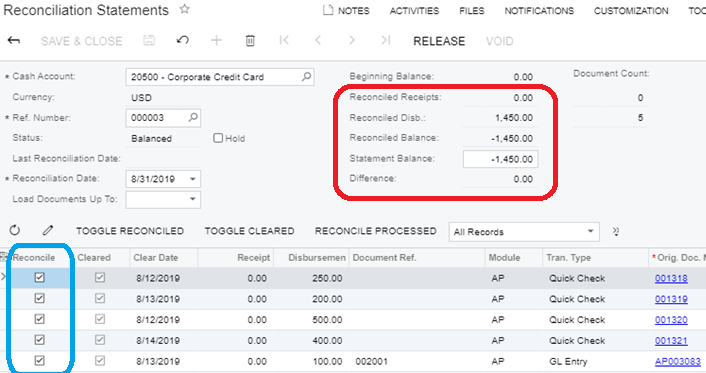Image resolution: width=706 pixels, height=373 pixels.
Task: Open document link AP003083
Action: pos(678,361)
